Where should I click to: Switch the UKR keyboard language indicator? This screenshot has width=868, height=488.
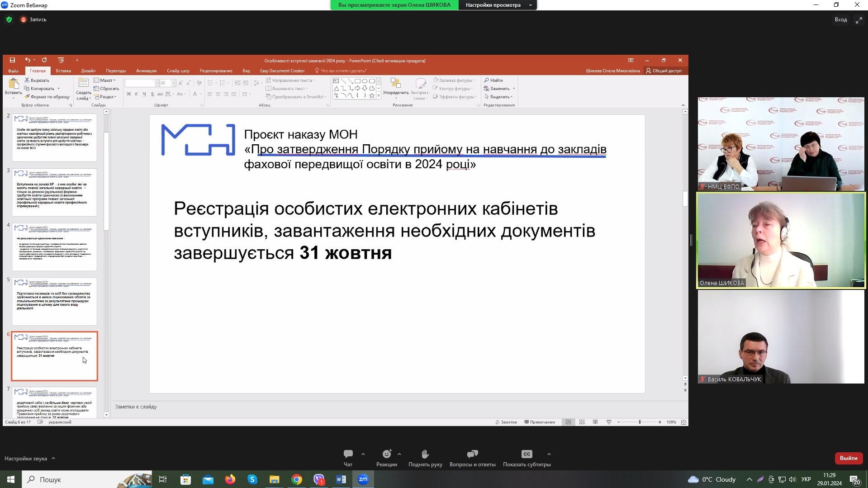(x=806, y=479)
